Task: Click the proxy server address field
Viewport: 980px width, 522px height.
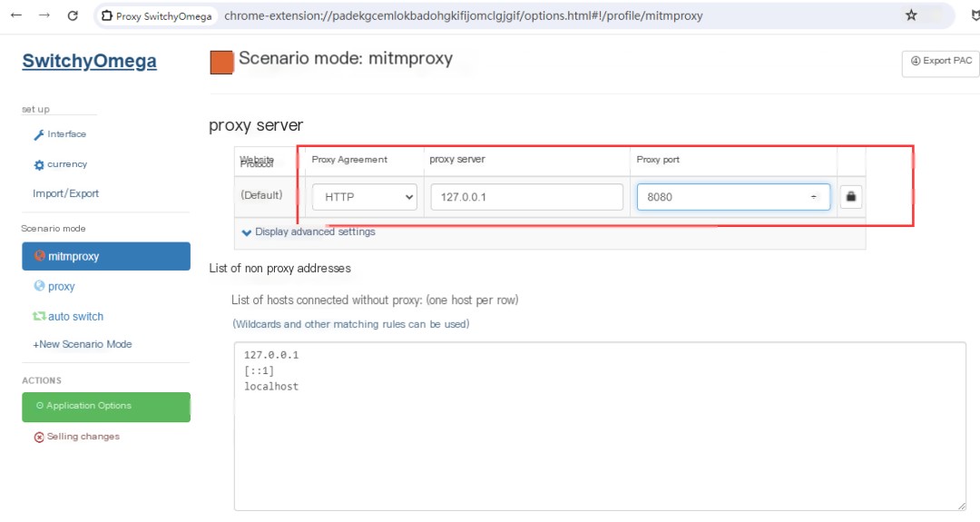Action: pos(527,197)
